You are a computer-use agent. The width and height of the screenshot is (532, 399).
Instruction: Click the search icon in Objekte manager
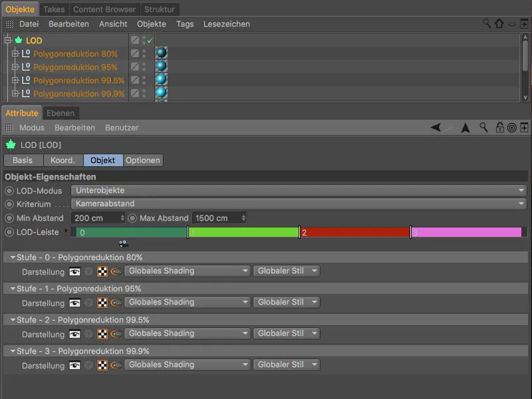[x=487, y=24]
